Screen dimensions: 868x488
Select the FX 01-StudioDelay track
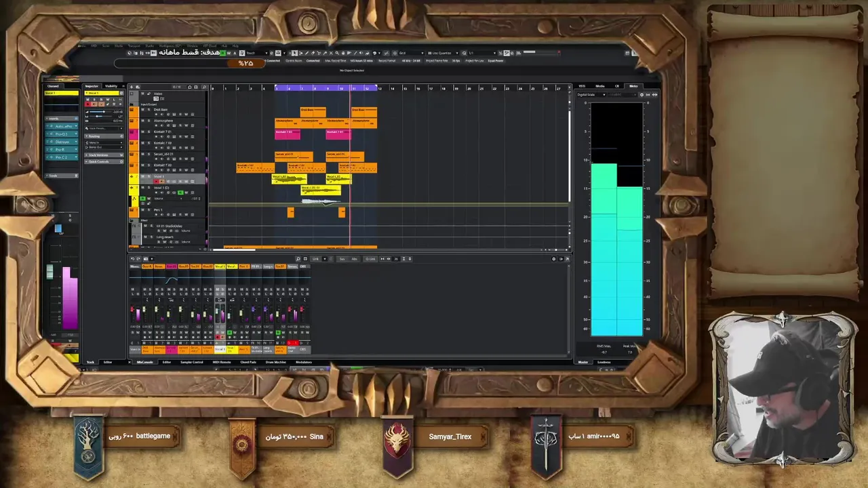[168, 226]
